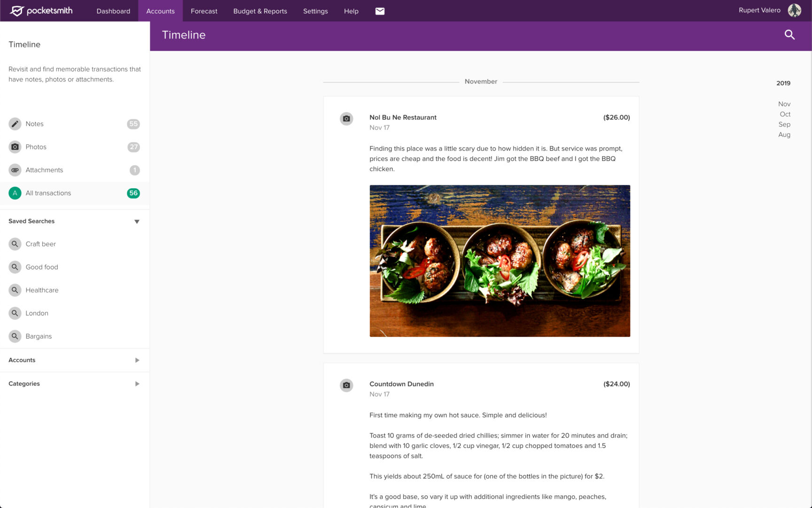The image size is (812, 508).
Task: Click the Attachments count badge 1
Action: coord(135,170)
